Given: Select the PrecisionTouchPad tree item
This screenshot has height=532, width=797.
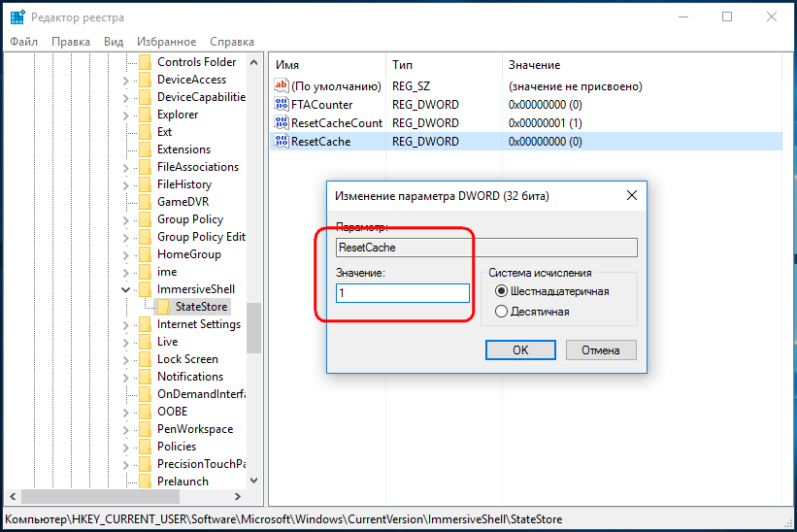Looking at the screenshot, I should pos(201,464).
